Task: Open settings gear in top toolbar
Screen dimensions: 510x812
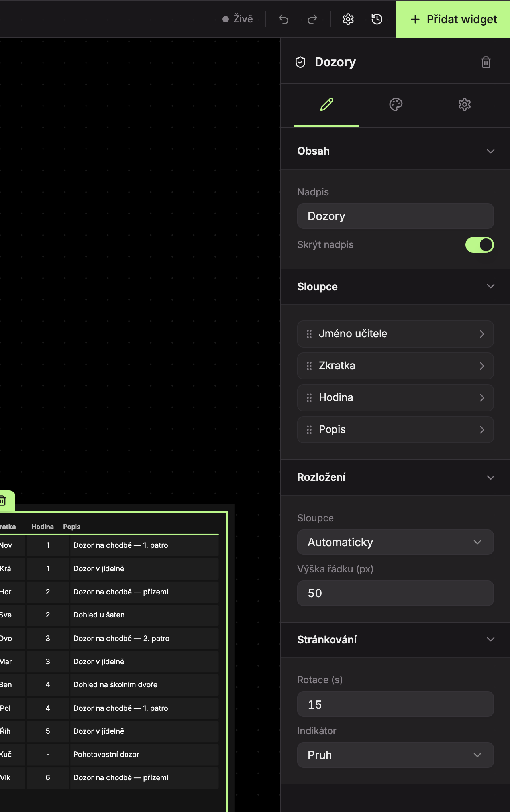Action: click(x=348, y=19)
